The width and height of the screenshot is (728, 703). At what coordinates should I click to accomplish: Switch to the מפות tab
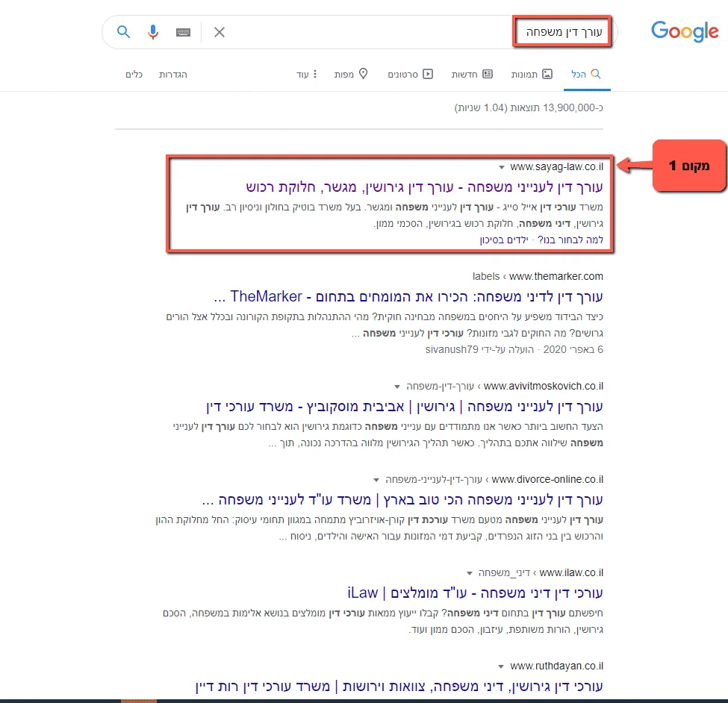tap(351, 74)
